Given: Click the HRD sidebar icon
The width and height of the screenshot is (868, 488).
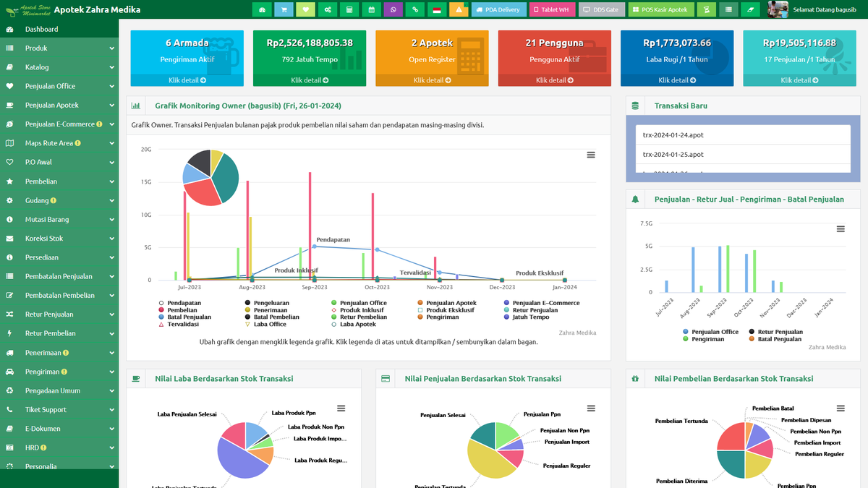Looking at the screenshot, I should click(9, 448).
